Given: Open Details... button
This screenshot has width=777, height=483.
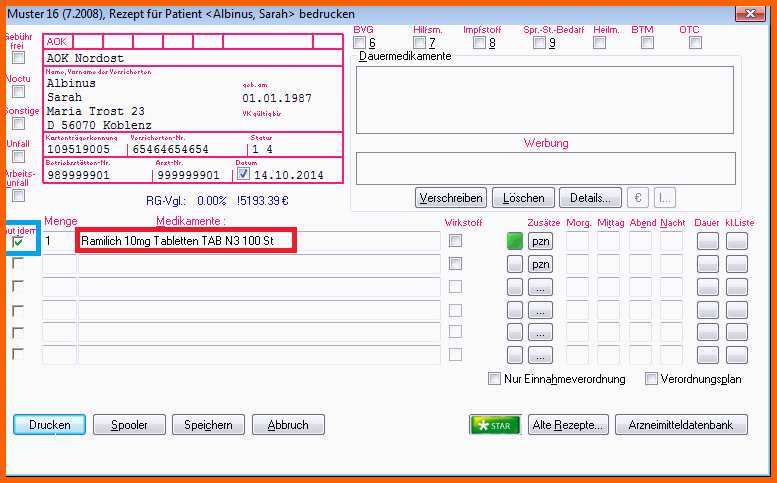Looking at the screenshot, I should click(590, 198).
